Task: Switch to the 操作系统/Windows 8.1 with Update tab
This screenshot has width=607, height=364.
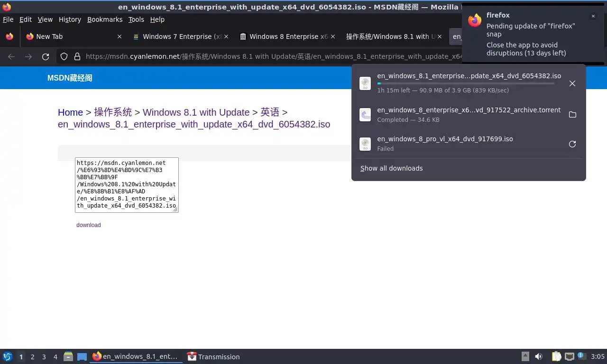Action: pyautogui.click(x=394, y=36)
